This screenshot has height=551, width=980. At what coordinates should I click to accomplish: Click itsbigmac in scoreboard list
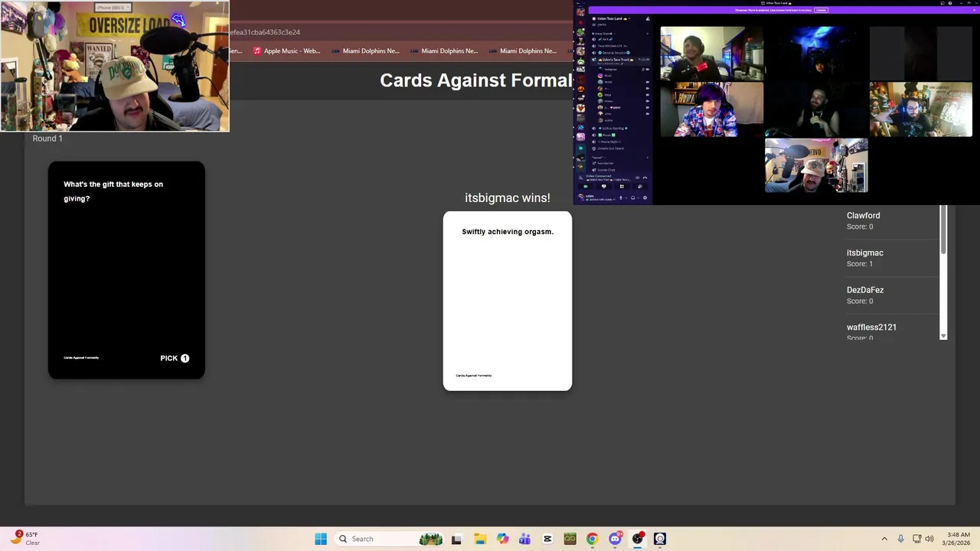(x=865, y=253)
